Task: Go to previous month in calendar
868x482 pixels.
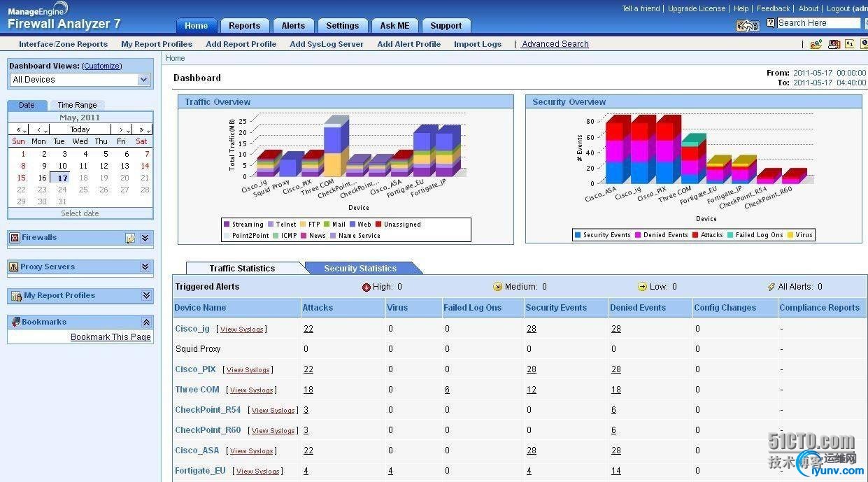Action: point(41,129)
